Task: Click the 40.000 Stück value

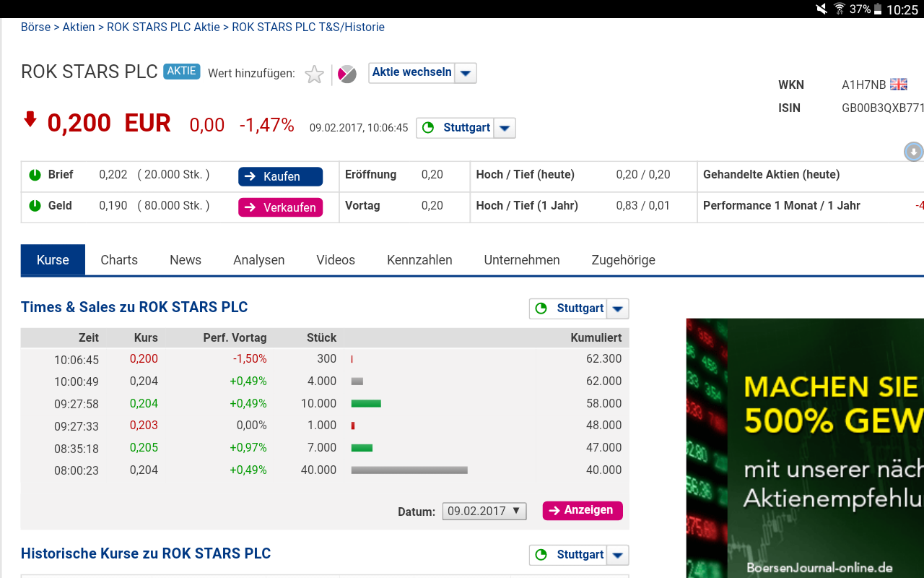Action: (x=319, y=470)
